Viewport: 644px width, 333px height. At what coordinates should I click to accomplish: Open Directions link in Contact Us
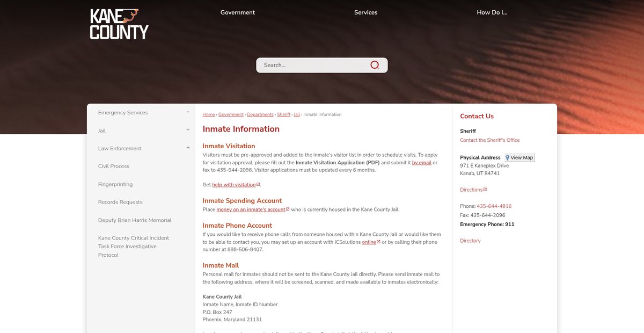(471, 190)
